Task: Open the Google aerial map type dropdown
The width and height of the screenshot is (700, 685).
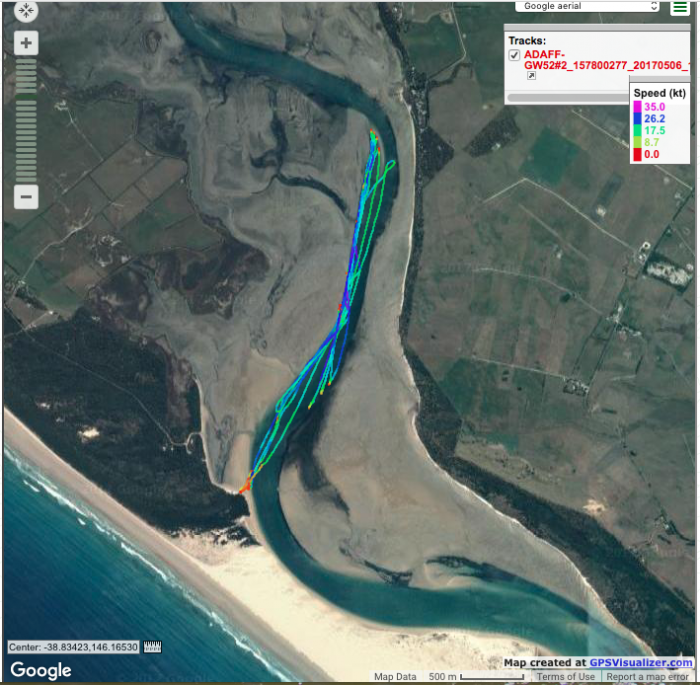Action: pyautogui.click(x=588, y=6)
